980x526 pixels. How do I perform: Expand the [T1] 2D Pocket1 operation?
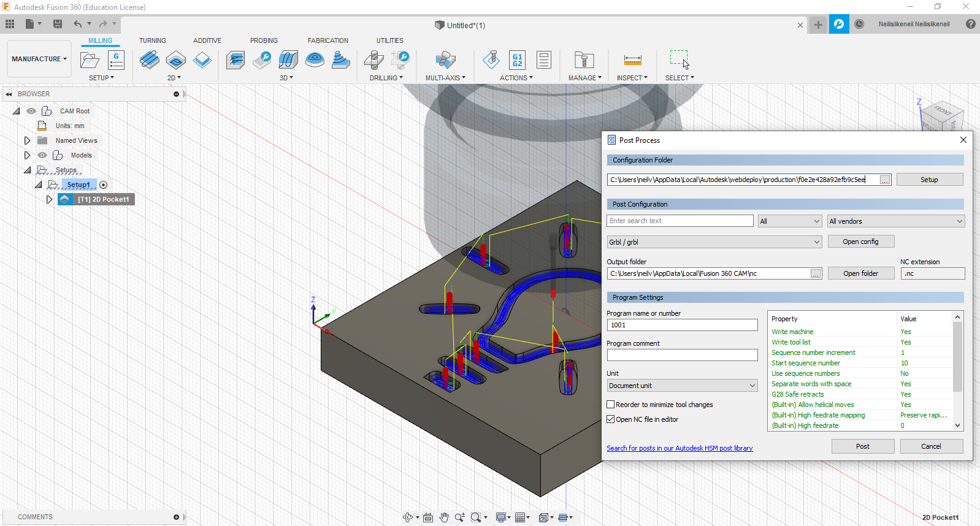[49, 199]
